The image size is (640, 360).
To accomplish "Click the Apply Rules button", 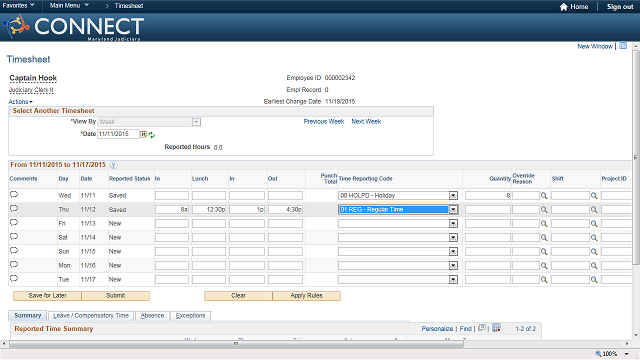I will 307,296.
